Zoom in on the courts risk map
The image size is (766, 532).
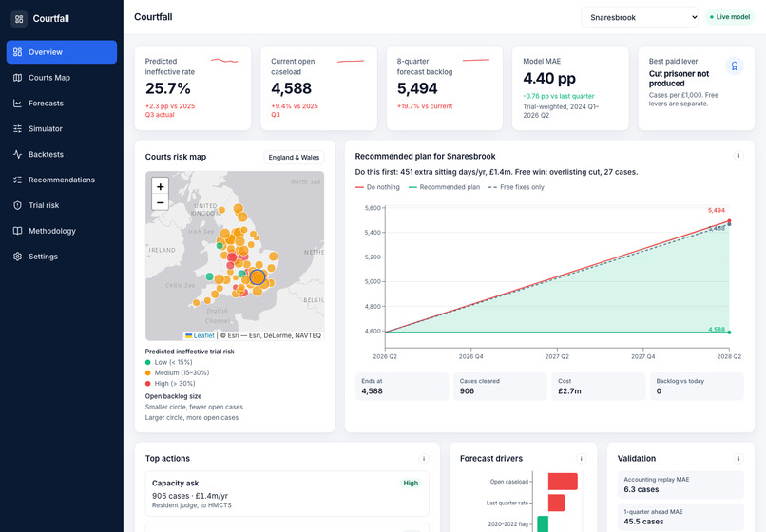(161, 186)
